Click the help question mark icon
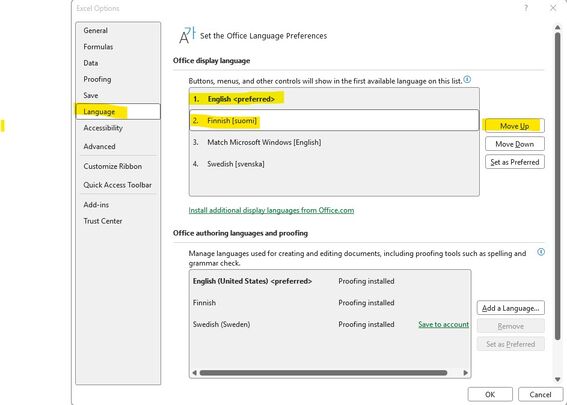Image resolution: width=567 pixels, height=405 pixels. pyautogui.click(x=526, y=8)
